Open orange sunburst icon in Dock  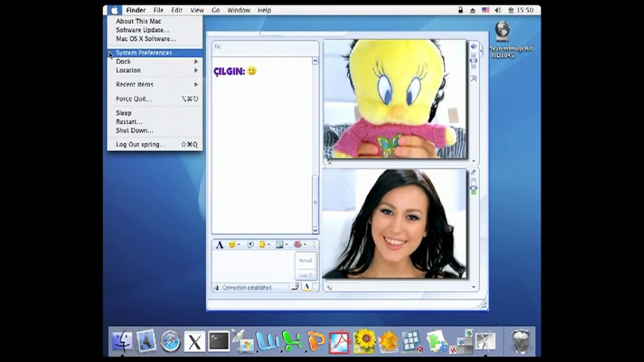pos(388,341)
